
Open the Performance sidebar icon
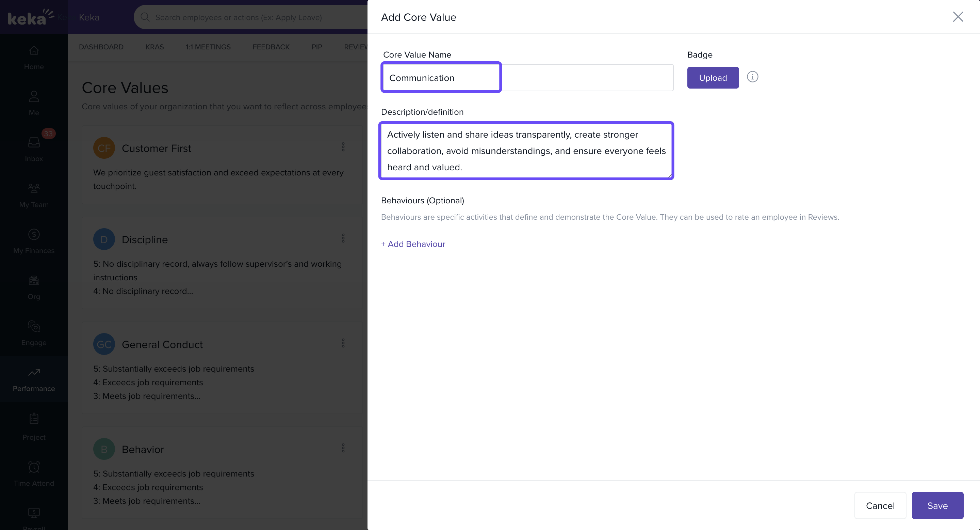click(34, 379)
